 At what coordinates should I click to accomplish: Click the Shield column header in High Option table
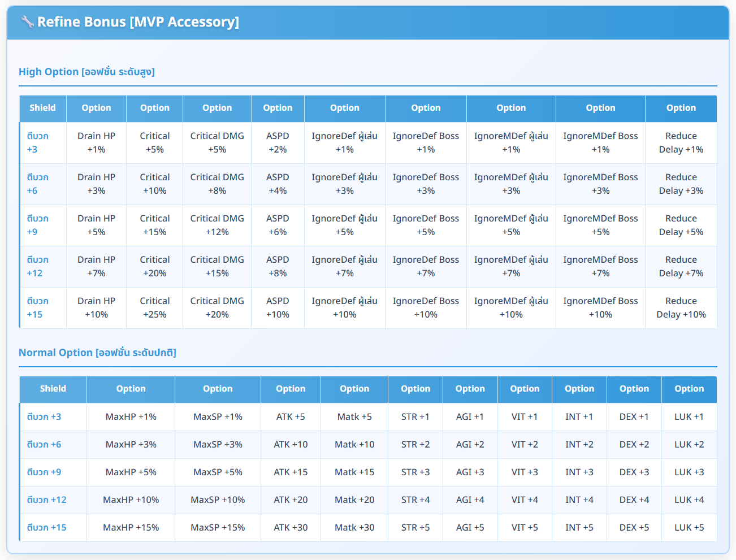[x=43, y=108]
